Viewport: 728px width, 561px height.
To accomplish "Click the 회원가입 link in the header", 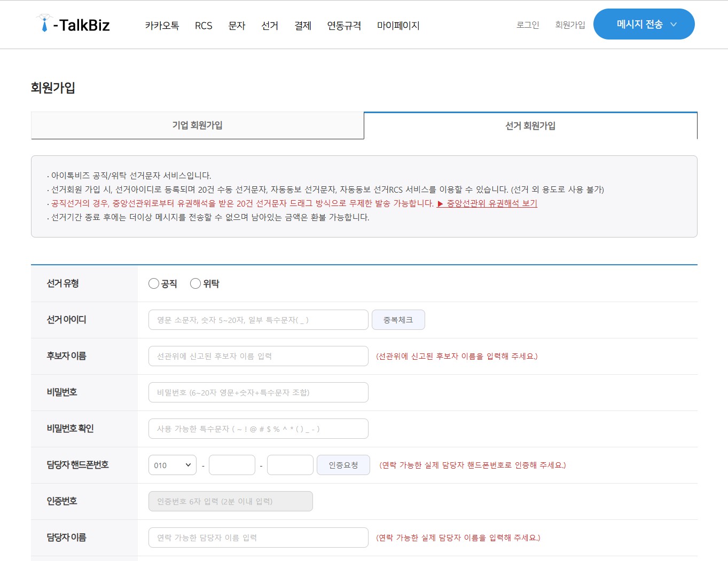I will pos(570,25).
